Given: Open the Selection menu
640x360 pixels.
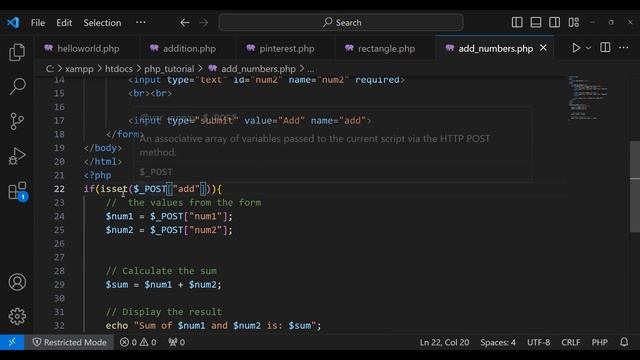Looking at the screenshot, I should tap(102, 23).
